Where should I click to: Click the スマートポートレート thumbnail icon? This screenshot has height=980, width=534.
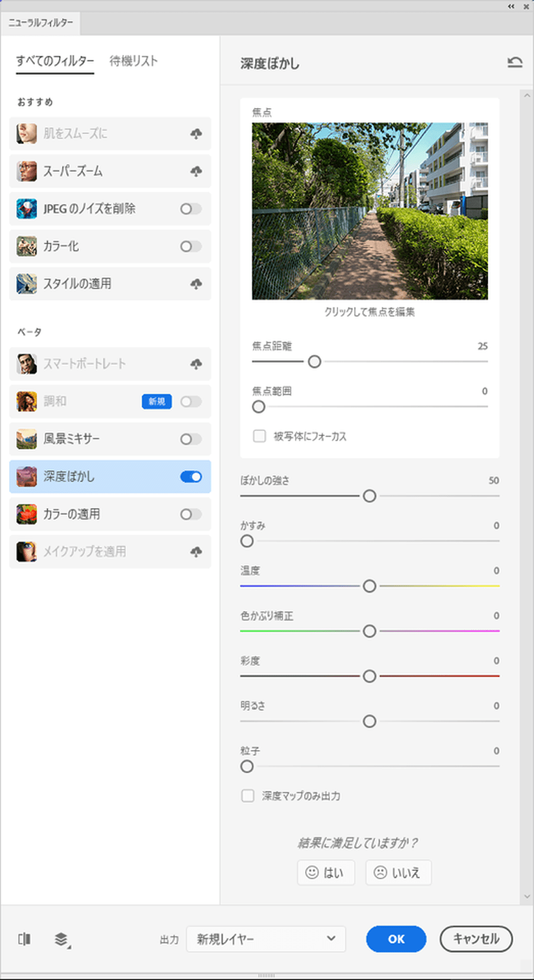pos(27,364)
